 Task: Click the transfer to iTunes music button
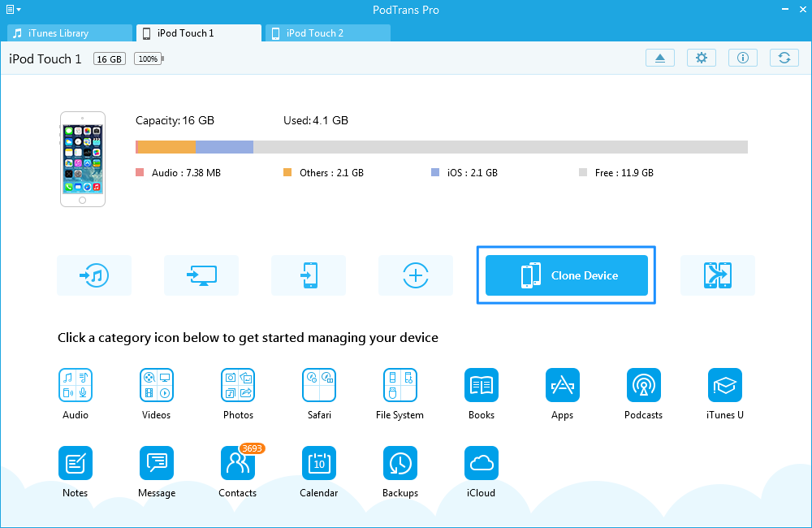94,275
